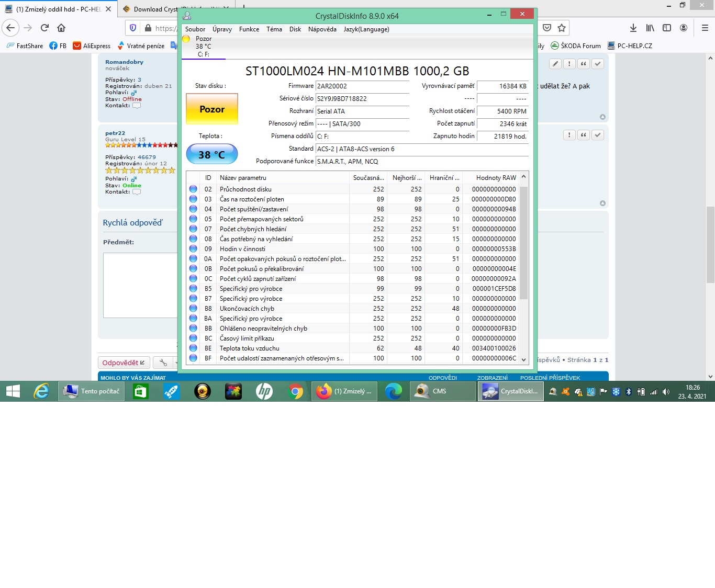This screenshot has height=588, width=715.
Task: Launch Google Chrome from the taskbar
Action: tap(296, 391)
